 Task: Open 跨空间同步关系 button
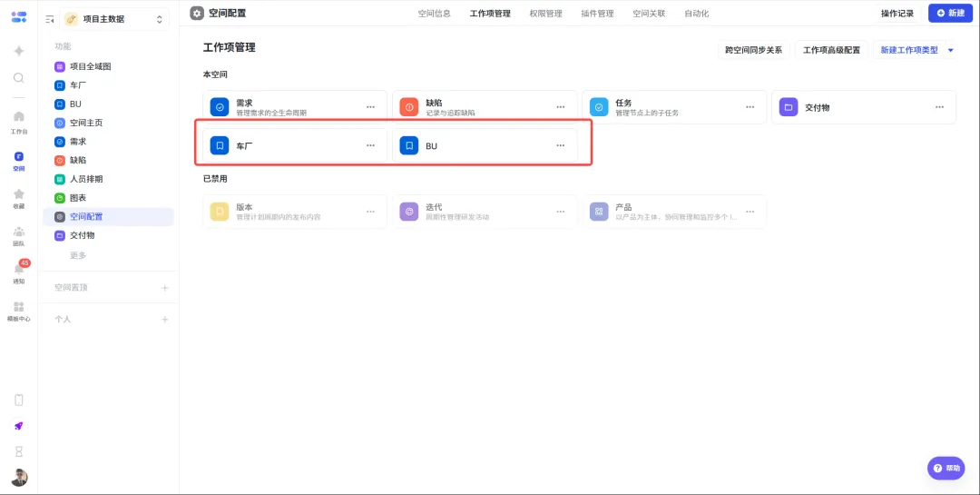point(753,50)
